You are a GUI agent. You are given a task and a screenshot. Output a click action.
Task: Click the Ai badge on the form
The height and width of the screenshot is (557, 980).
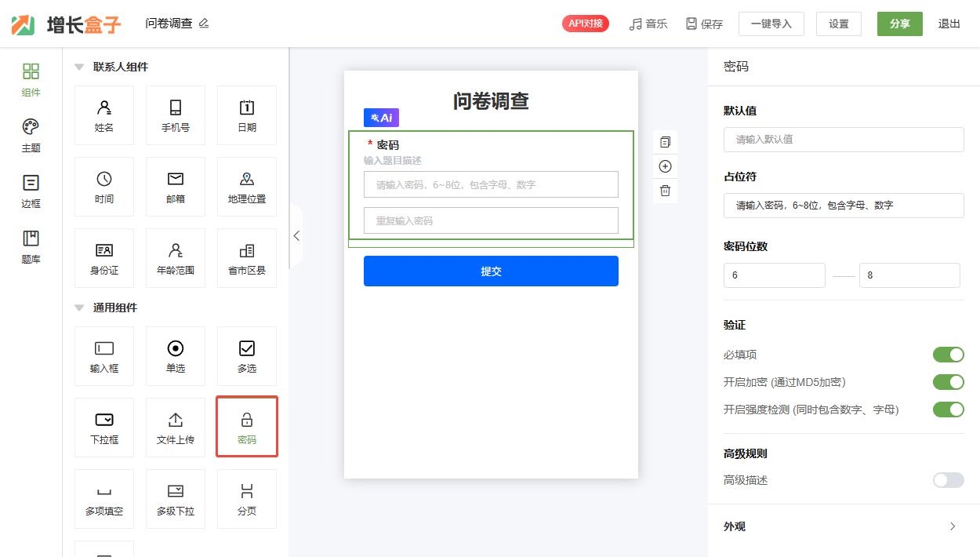(x=381, y=118)
